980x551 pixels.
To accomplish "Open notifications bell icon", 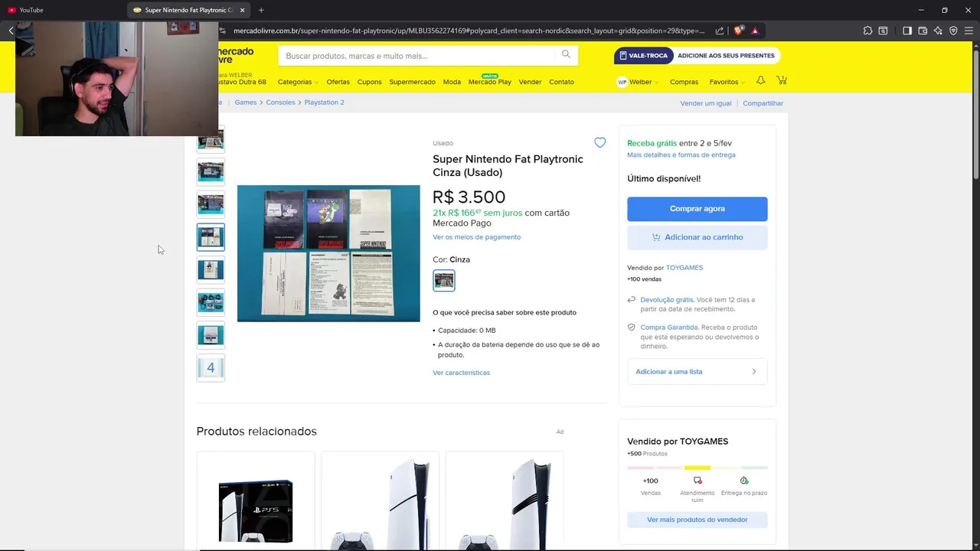I will coord(760,80).
